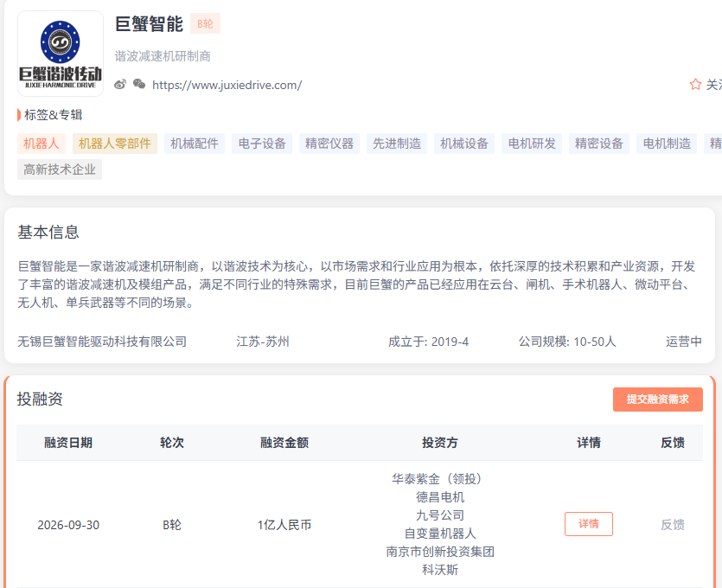Click the B轮 badge beside company name
Viewport: 722px width, 588px height.
[206, 23]
